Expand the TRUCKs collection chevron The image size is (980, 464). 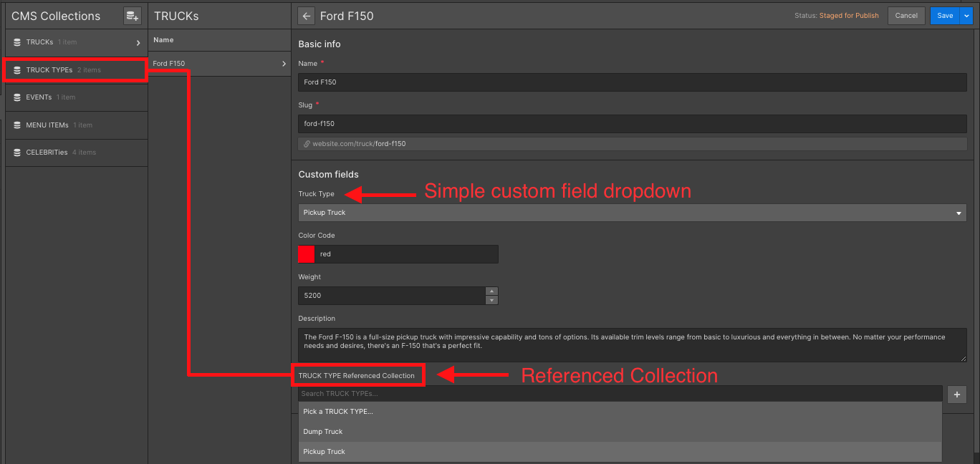[138, 43]
